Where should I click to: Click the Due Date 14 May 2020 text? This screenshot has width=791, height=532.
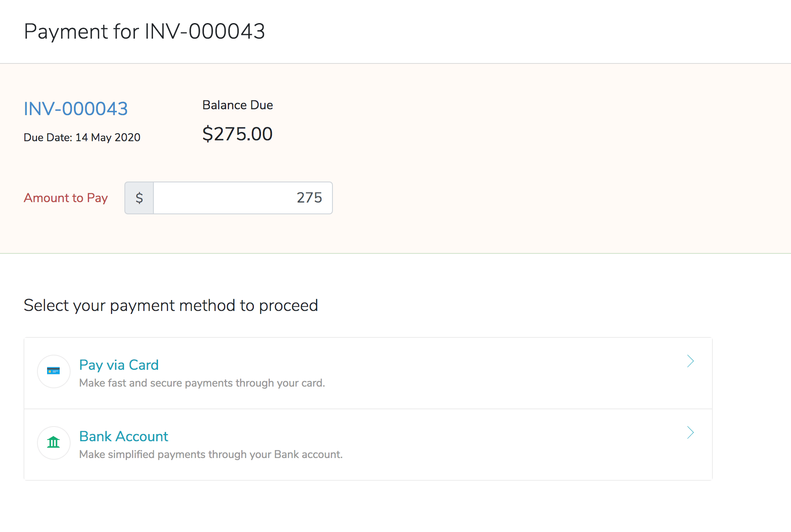82,137
